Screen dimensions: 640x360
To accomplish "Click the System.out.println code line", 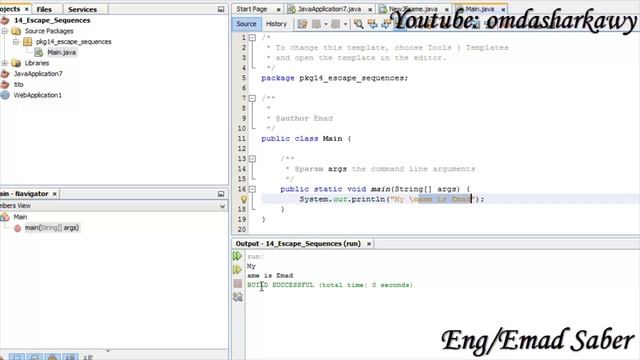I will click(392, 199).
